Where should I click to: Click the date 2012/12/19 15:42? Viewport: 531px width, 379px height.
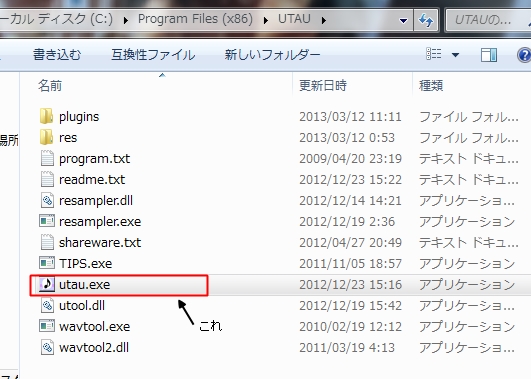[351, 306]
